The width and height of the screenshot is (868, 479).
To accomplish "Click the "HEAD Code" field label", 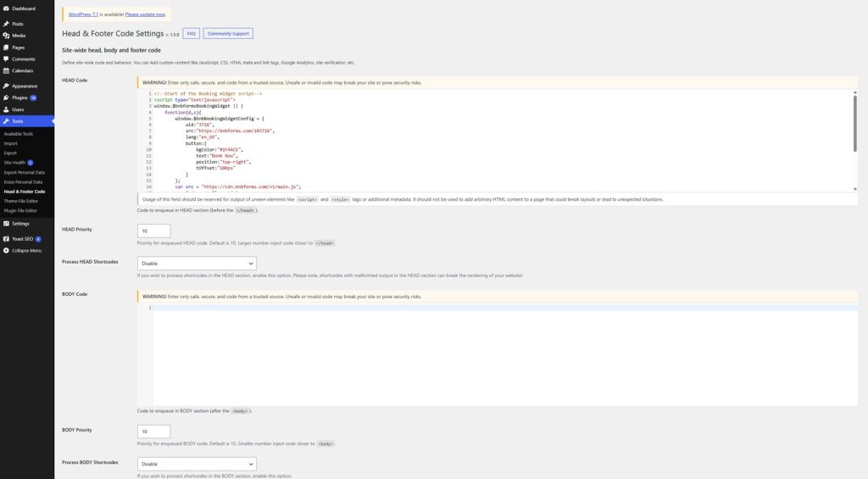I will (75, 81).
